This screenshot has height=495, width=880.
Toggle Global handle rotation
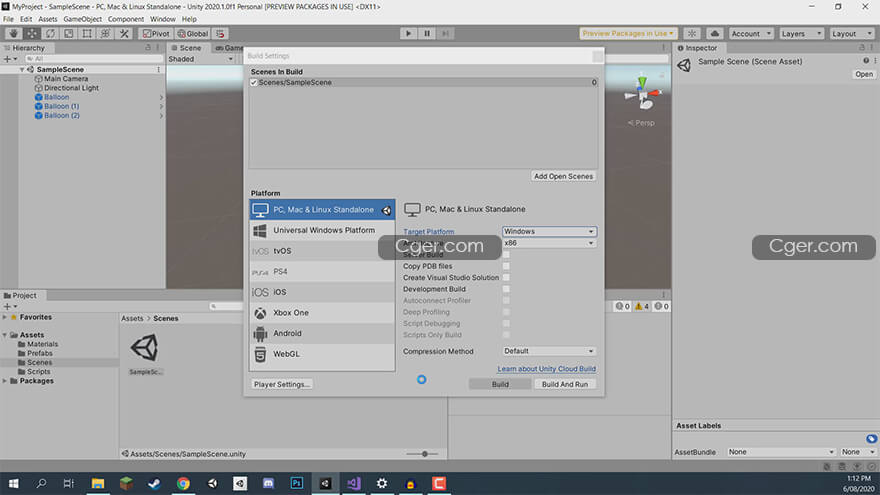coord(193,34)
